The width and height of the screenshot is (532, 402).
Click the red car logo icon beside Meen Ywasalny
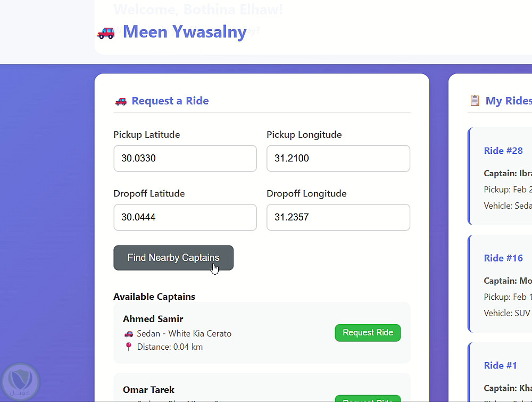pos(106,32)
